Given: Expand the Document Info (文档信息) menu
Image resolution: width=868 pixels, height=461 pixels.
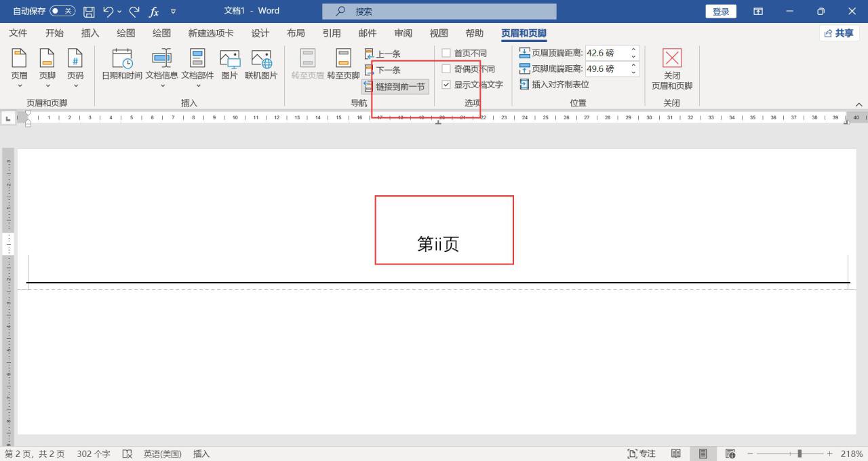Looking at the screenshot, I should click(x=162, y=69).
